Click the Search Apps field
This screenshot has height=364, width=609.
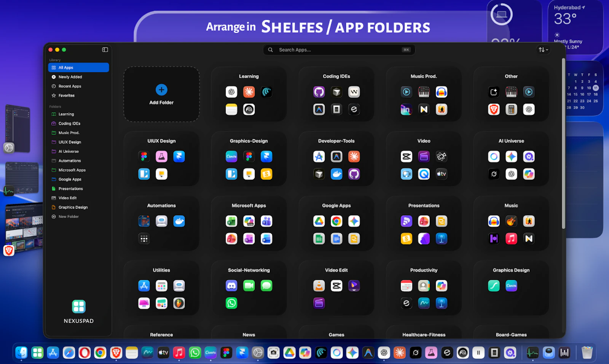(x=339, y=50)
